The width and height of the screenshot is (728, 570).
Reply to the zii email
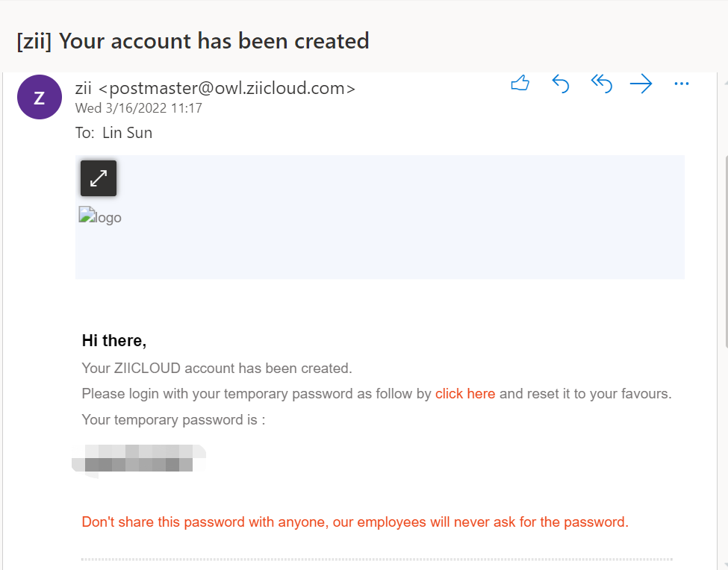pyautogui.click(x=561, y=84)
